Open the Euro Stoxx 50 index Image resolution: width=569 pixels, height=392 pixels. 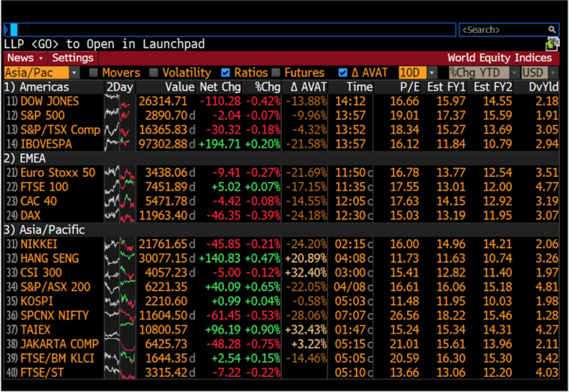58,173
